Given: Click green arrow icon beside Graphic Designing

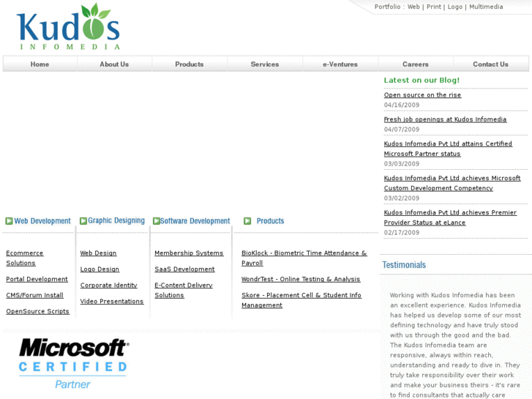Looking at the screenshot, I should click(x=83, y=221).
